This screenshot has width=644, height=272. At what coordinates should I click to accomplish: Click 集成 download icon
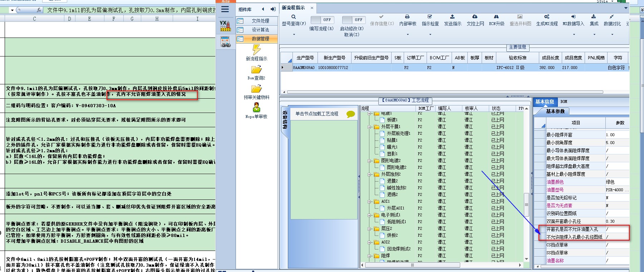[x=594, y=17]
